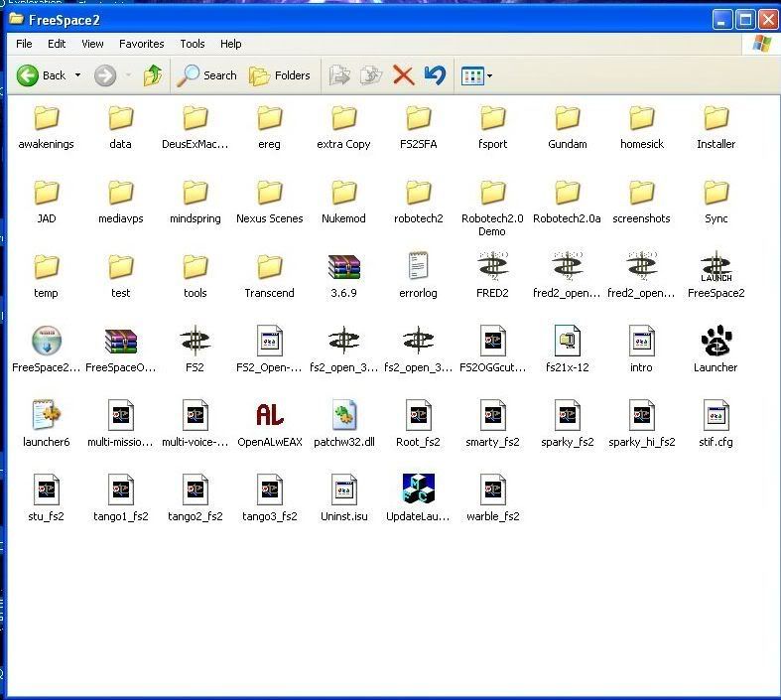
Task: Select the OpenALwEAX icon
Action: (x=270, y=425)
